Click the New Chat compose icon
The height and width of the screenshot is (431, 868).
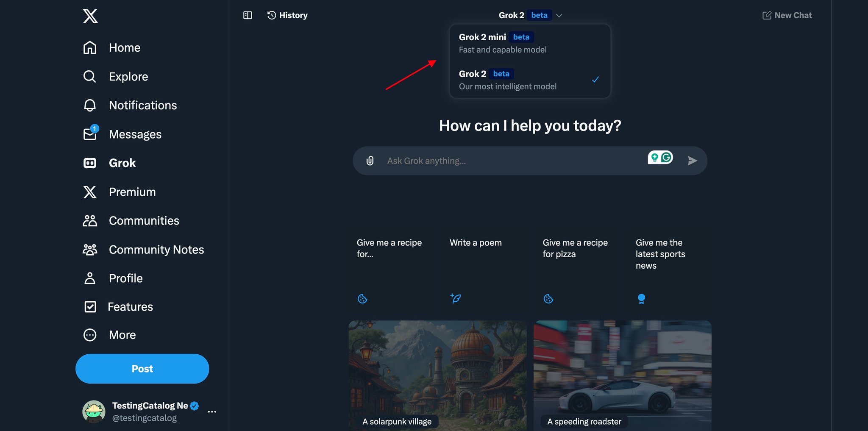[767, 15]
